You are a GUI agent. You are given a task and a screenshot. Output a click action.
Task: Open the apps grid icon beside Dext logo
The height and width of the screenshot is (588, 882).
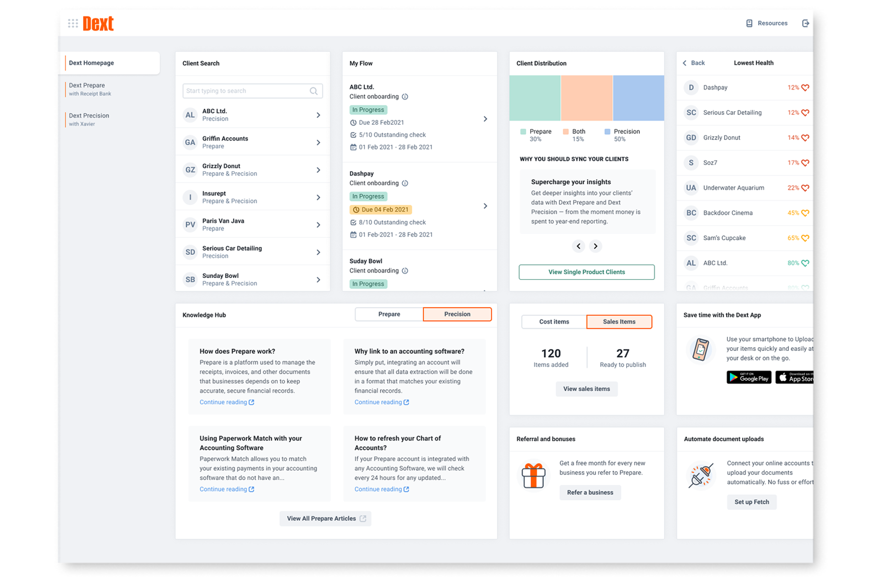tap(73, 23)
